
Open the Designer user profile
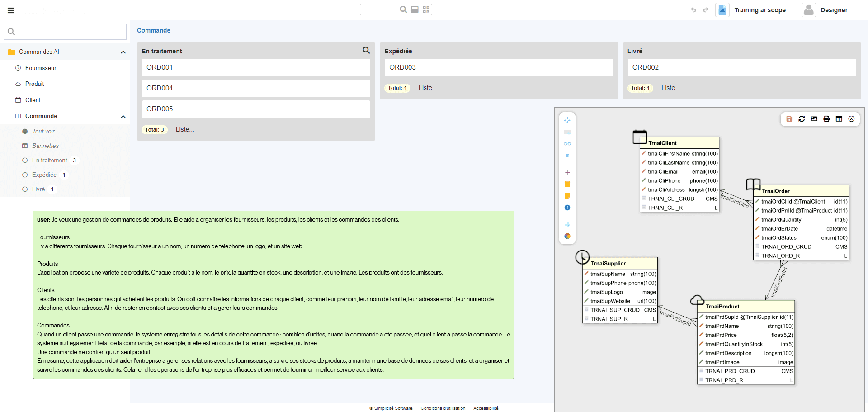click(825, 10)
